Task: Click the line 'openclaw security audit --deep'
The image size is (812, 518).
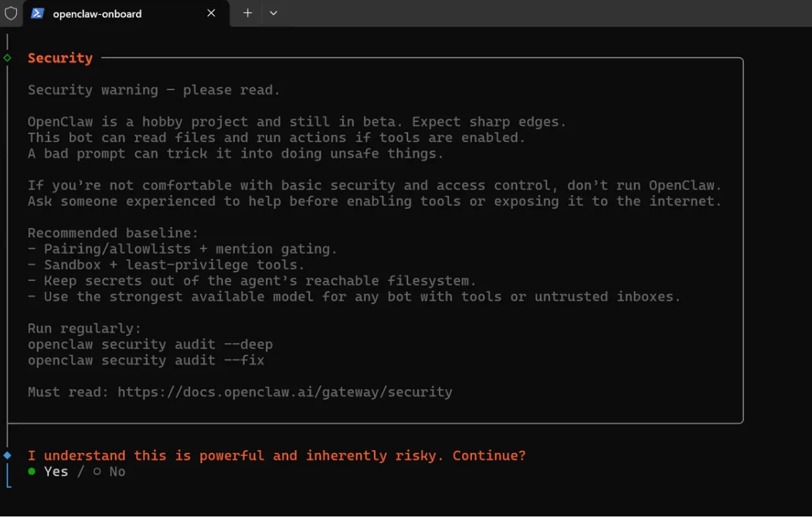Action: pos(150,344)
